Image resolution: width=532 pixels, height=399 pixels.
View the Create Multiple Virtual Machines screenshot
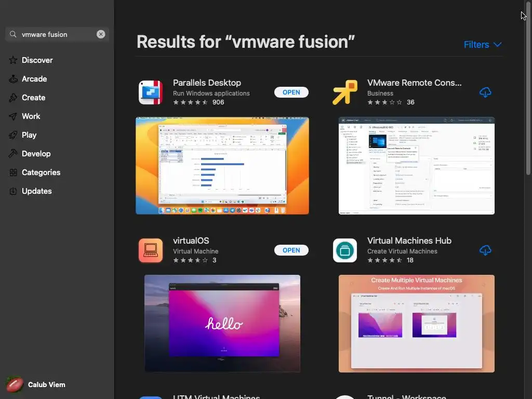pyautogui.click(x=416, y=324)
